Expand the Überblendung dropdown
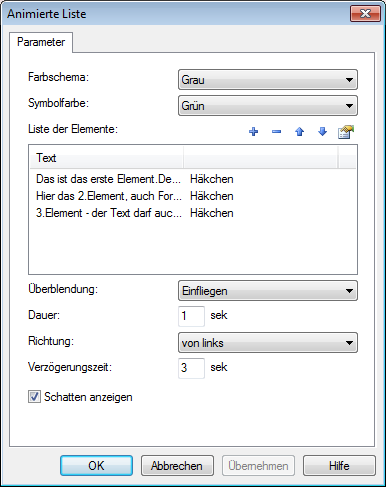 268,291
